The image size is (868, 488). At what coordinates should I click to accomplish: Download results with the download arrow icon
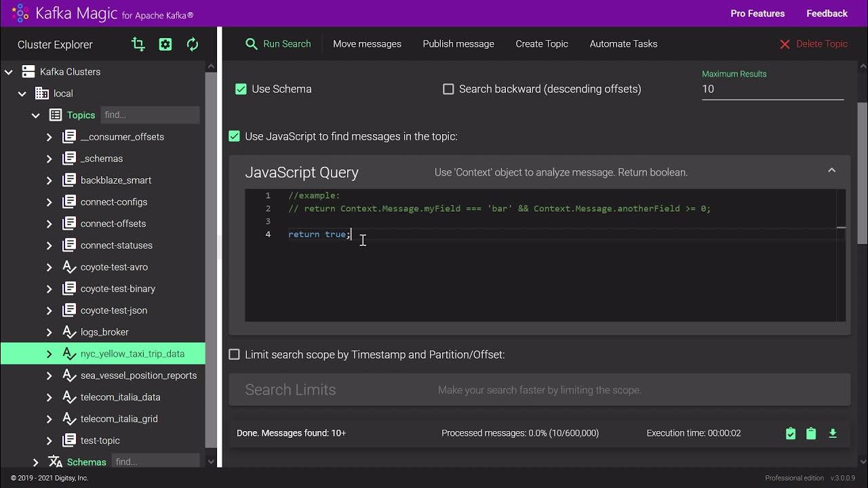[833, 433]
